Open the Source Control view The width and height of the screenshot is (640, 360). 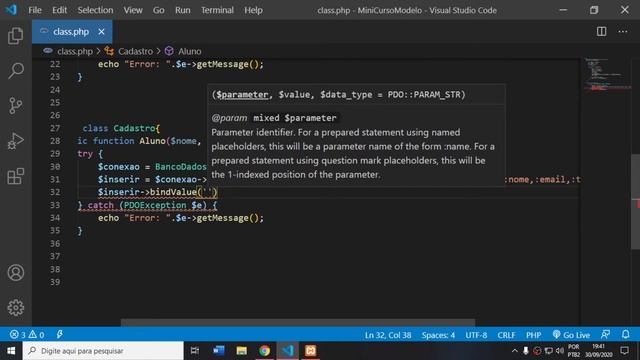click(x=16, y=106)
